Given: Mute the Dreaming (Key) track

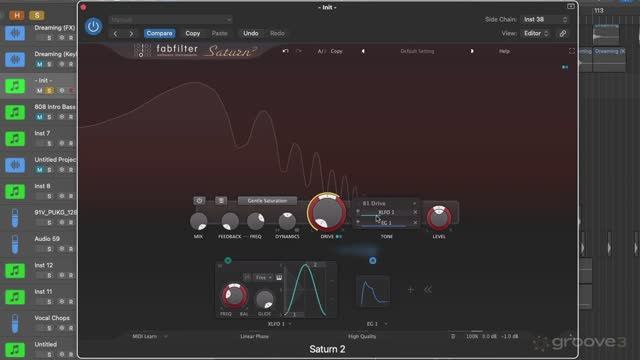Looking at the screenshot, I should 40,64.
